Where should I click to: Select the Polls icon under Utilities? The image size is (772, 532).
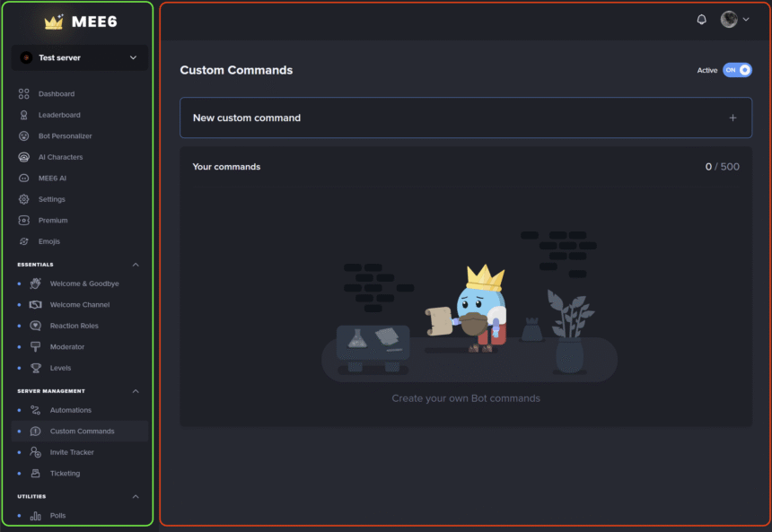click(x=35, y=516)
